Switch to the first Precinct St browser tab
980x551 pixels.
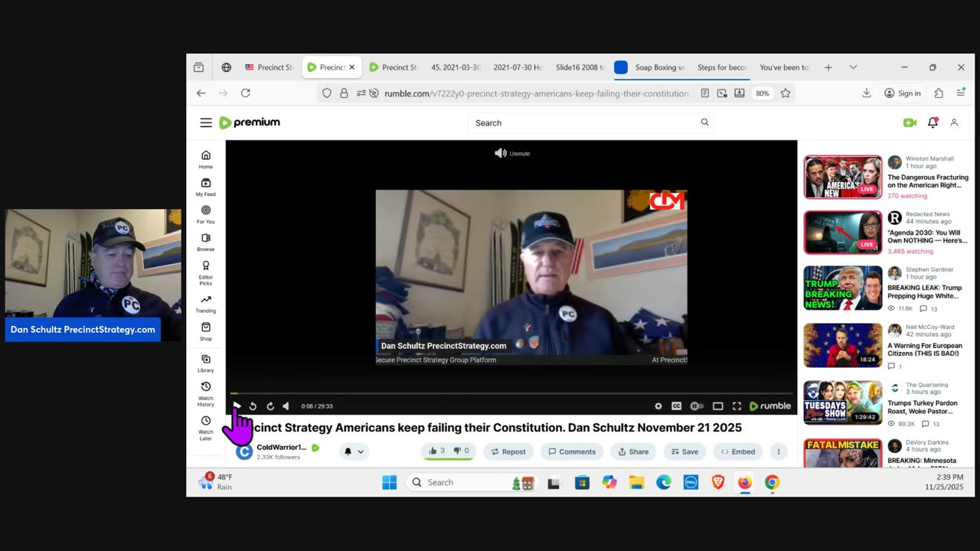coord(269,67)
